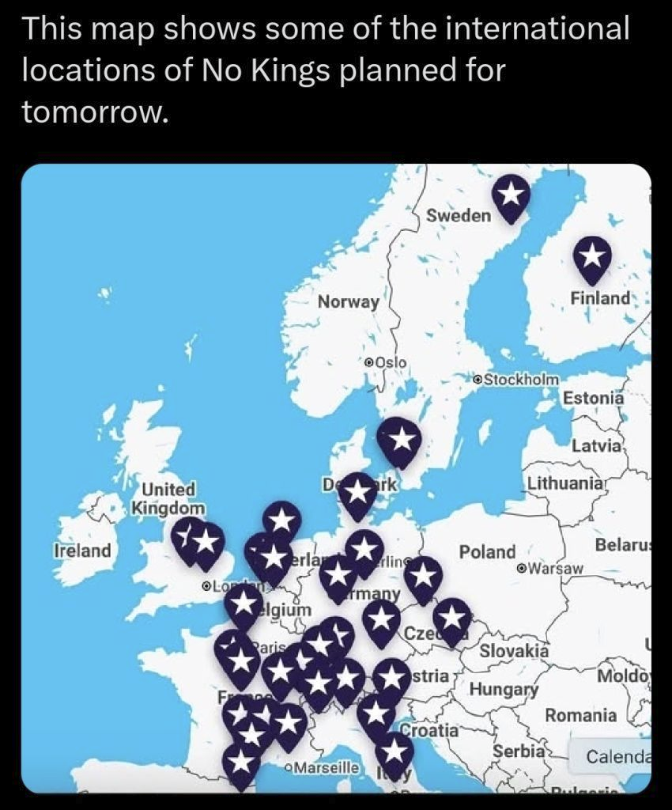This screenshot has width=672, height=810.
Task: Click the Poland country label
Action: coord(487,552)
